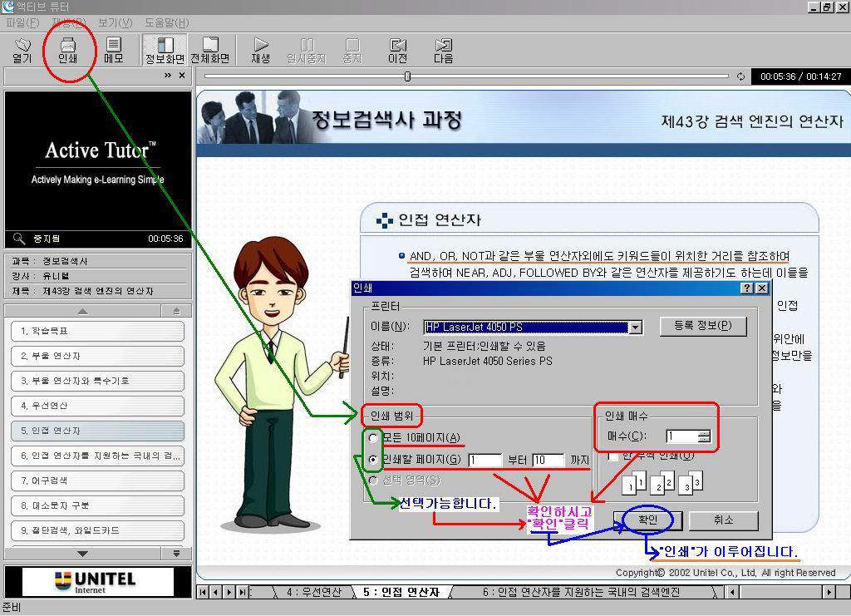
Task: Click the 열기 (Open) toolbar icon
Action: pos(22,50)
